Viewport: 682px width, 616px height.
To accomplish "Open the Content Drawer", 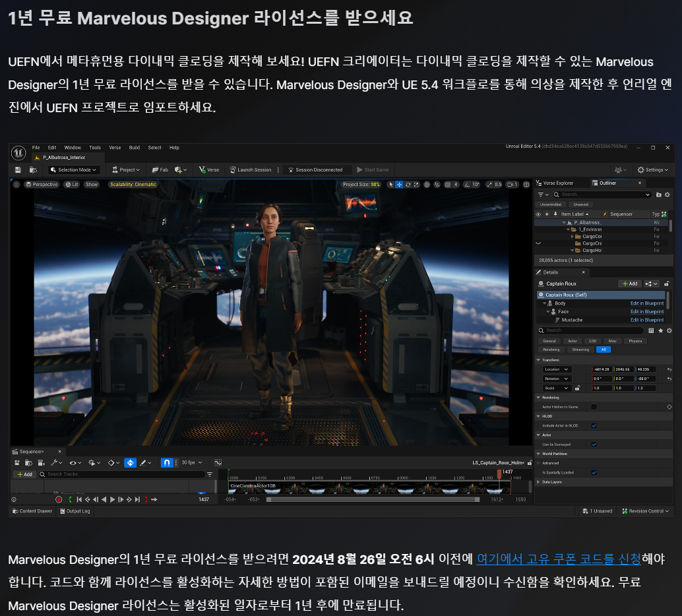I will point(32,510).
